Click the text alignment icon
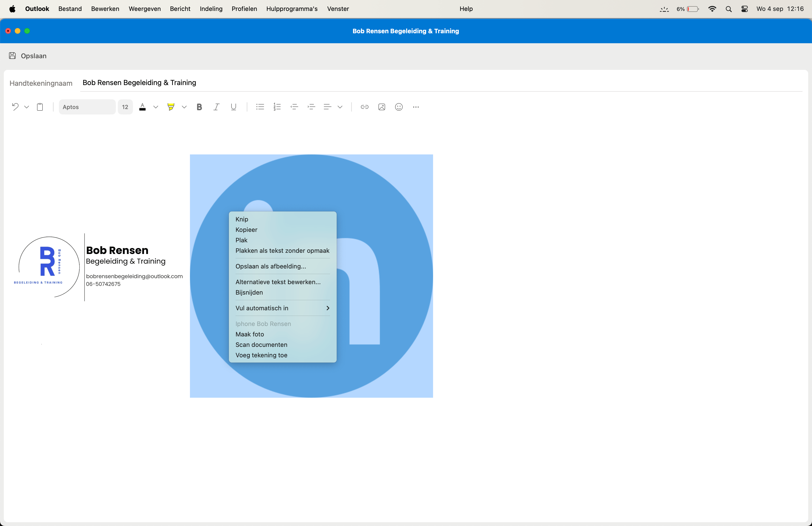 327,107
